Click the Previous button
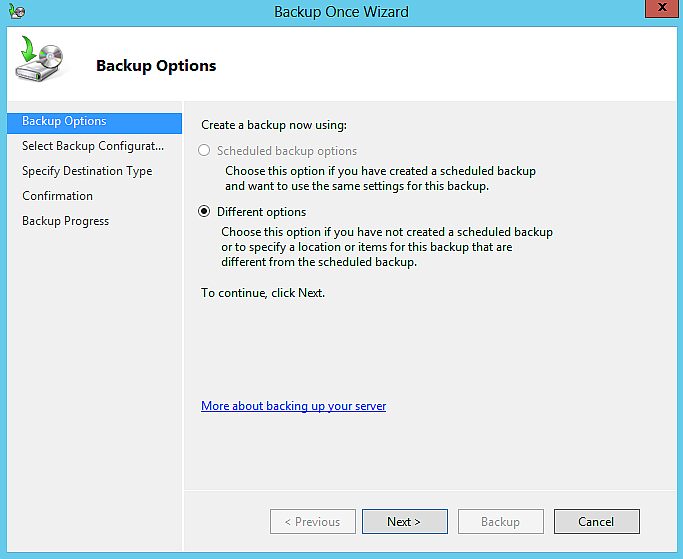 click(x=313, y=521)
